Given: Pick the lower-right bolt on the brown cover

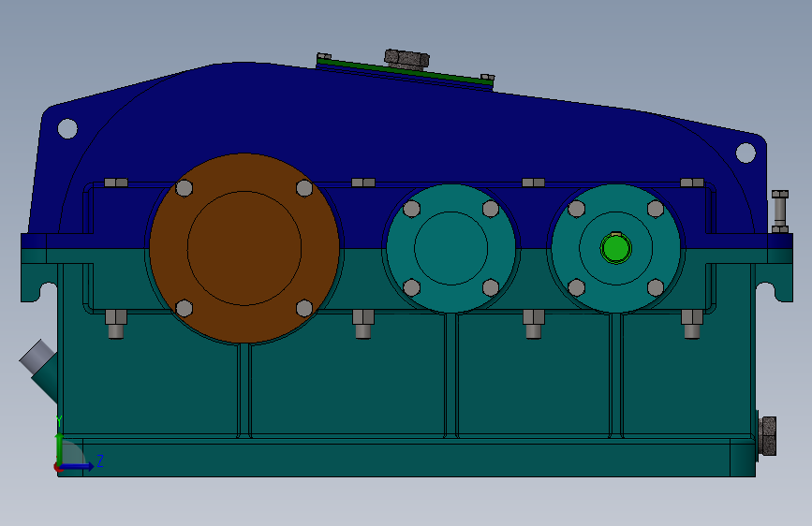Looking at the screenshot, I should [304, 308].
